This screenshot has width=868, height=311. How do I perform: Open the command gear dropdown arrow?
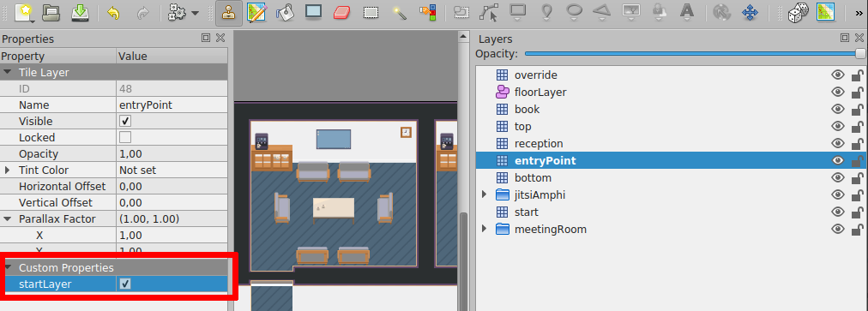[x=195, y=13]
